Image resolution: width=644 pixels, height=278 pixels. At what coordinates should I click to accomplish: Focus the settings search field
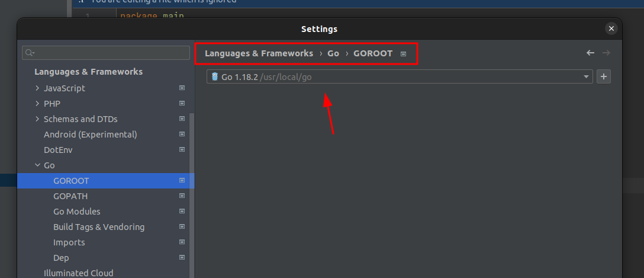pyautogui.click(x=106, y=53)
